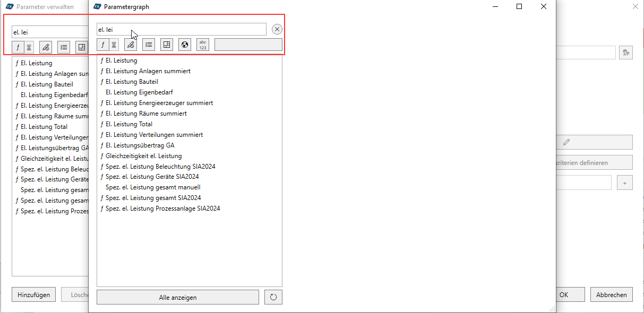The width and height of the screenshot is (644, 313).
Task: Select the function (f) filter icon in Parametergraph
Action: tap(102, 45)
